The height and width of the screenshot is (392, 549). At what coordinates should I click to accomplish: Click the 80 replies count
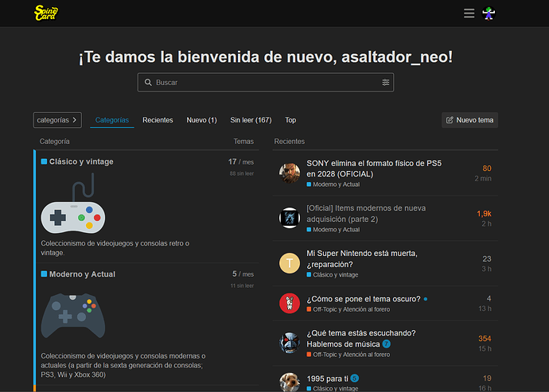(487, 169)
